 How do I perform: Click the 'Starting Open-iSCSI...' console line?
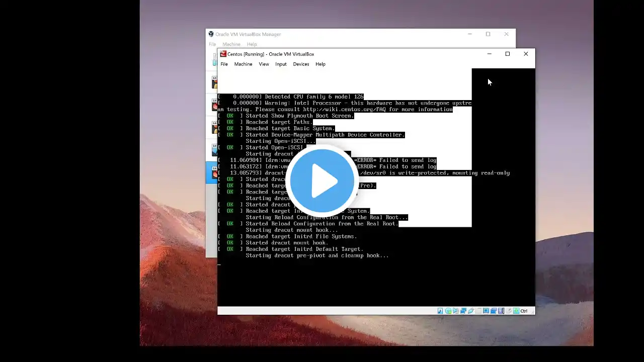pos(281,141)
